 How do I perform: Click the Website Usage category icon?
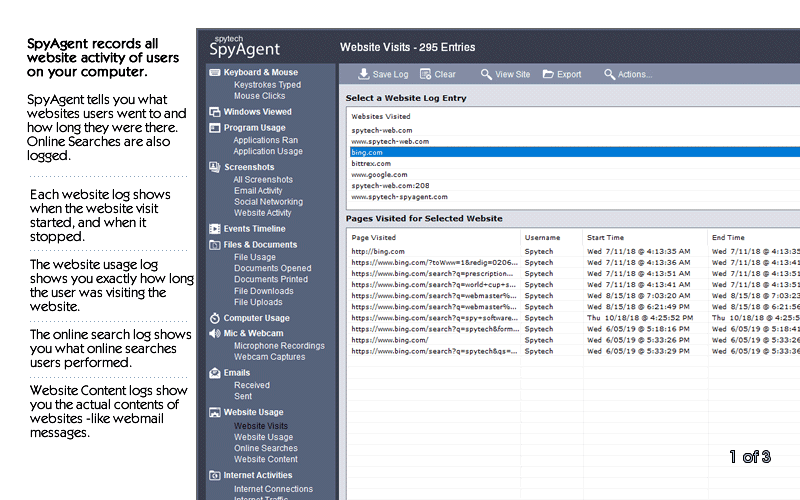click(x=215, y=412)
